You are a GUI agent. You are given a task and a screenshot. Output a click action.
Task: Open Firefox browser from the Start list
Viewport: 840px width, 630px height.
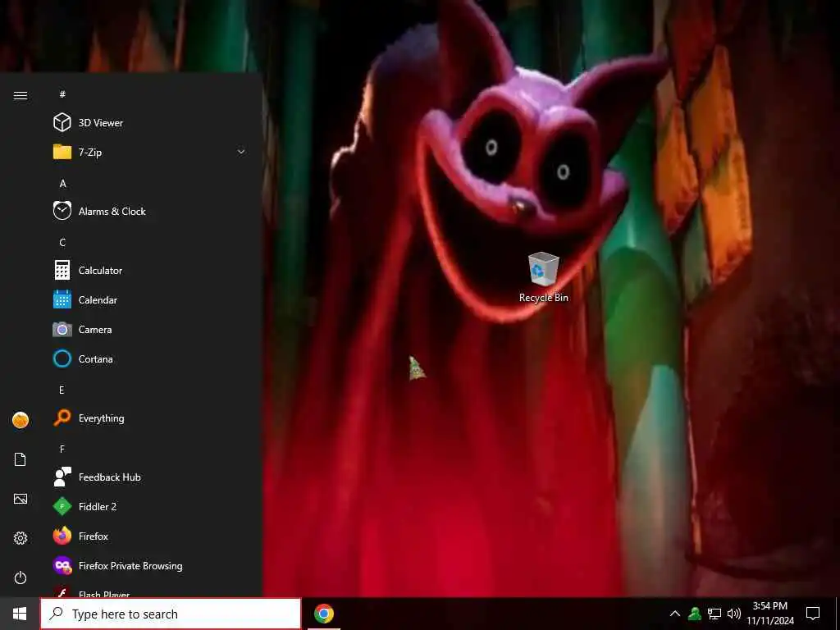[151, 536]
